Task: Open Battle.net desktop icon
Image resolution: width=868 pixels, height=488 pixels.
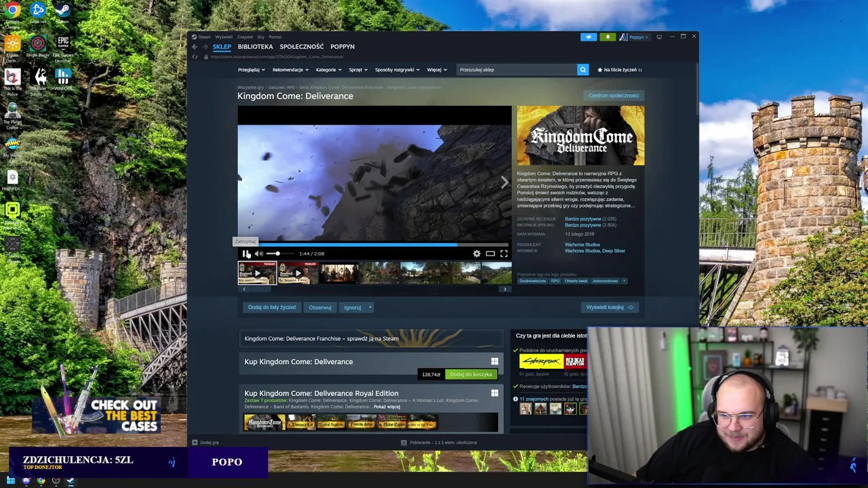Action: [x=38, y=13]
